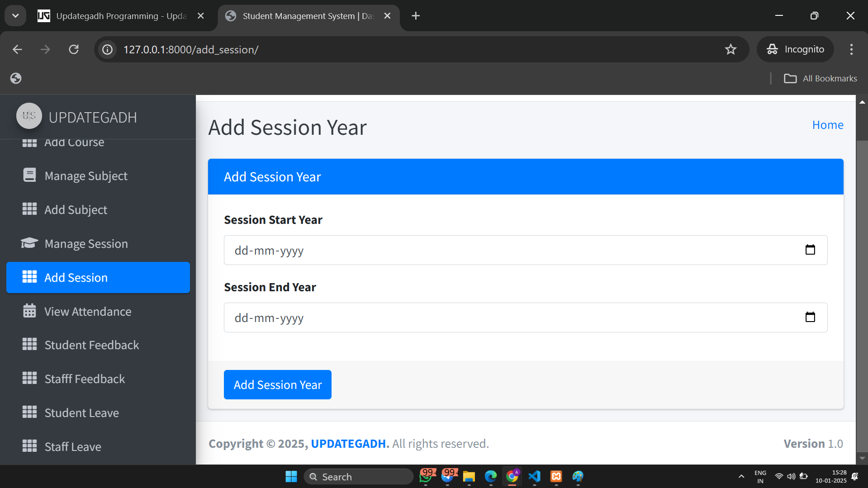This screenshot has width=868, height=488.
Task: Open WhatsApp from taskbar
Action: (427, 476)
